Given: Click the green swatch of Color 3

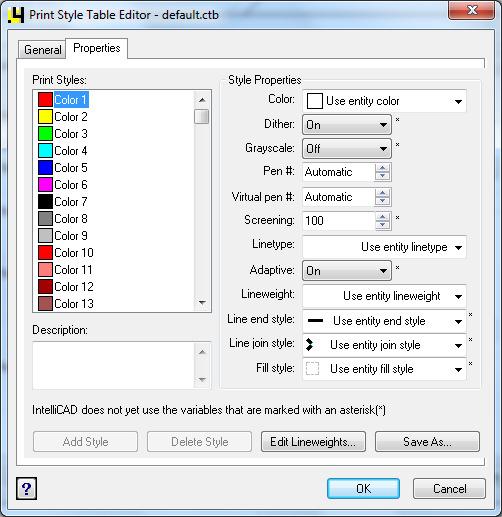Looking at the screenshot, I should pos(45,133).
